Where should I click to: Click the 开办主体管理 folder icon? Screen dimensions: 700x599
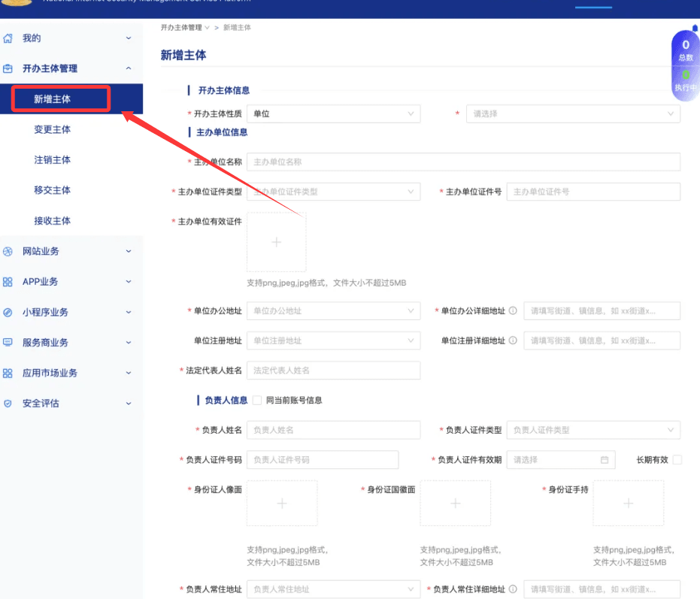click(9, 68)
